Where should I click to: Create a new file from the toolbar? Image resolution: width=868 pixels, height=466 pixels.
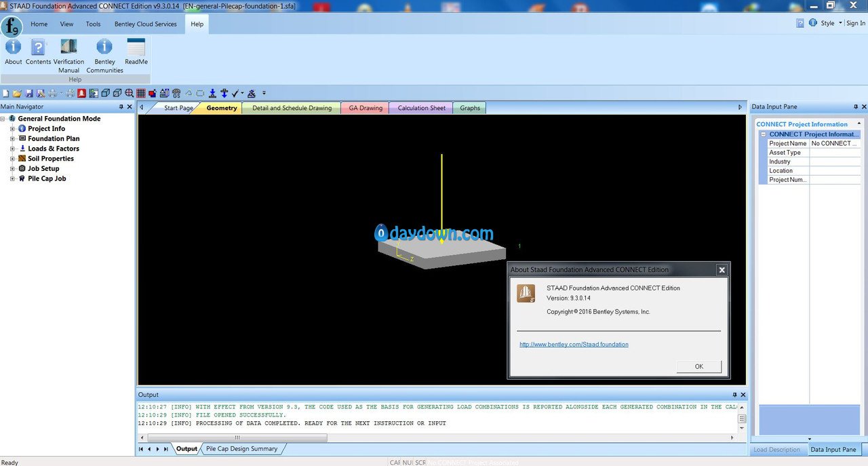(x=6, y=94)
